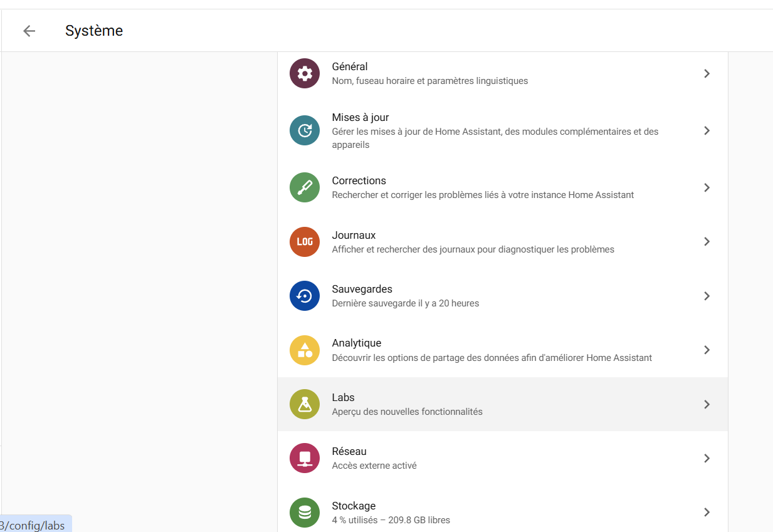
Task: Open the Labs menu entry
Action: coord(343,397)
